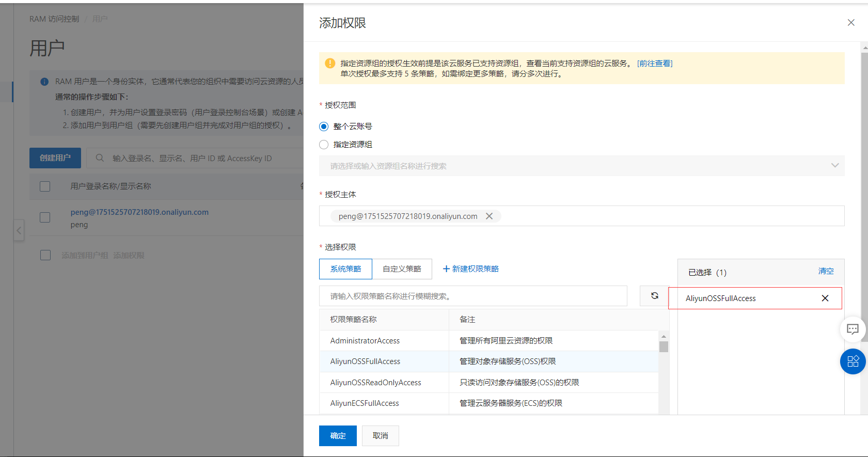
Task: Open the 前往查看 link
Action: [x=655, y=64]
